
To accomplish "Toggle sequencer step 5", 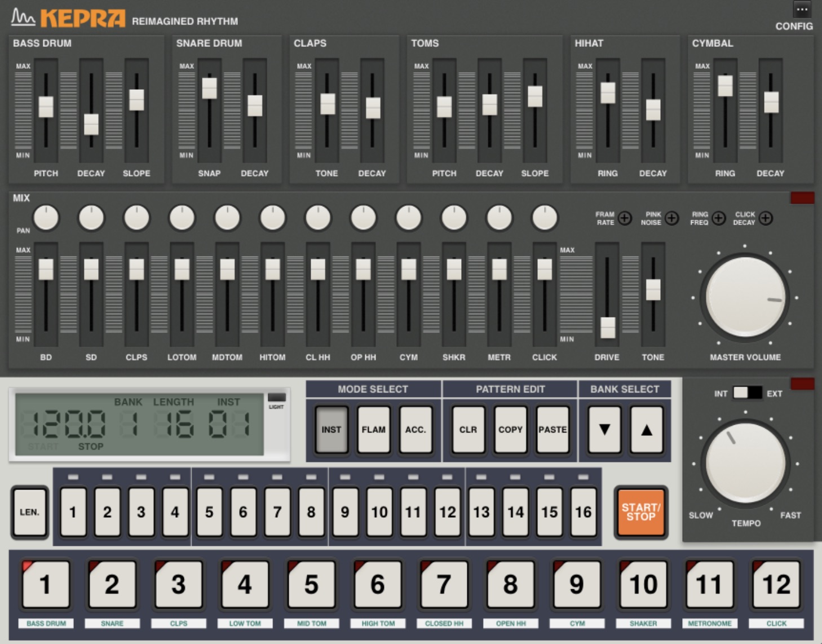I will (209, 512).
